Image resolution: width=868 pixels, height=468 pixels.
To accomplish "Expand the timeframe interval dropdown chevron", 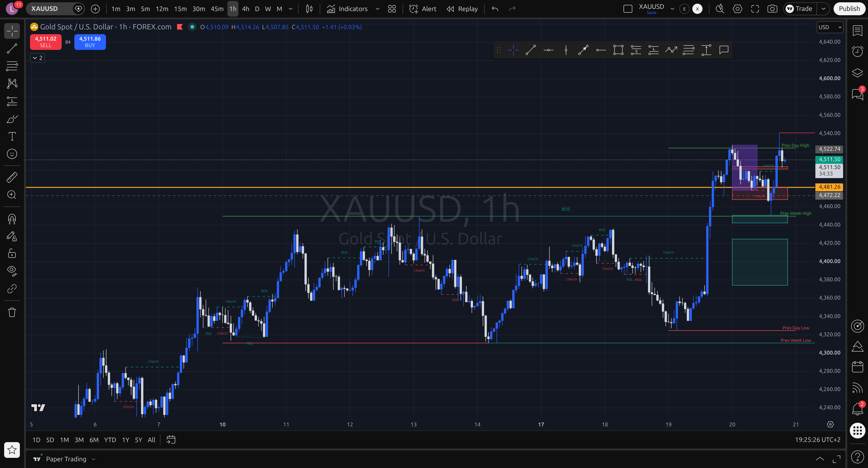I will click(x=290, y=9).
